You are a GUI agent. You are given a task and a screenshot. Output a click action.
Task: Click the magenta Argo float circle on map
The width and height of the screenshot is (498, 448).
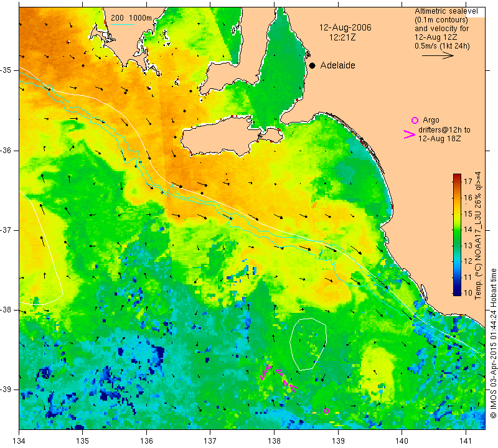click(326, 411)
